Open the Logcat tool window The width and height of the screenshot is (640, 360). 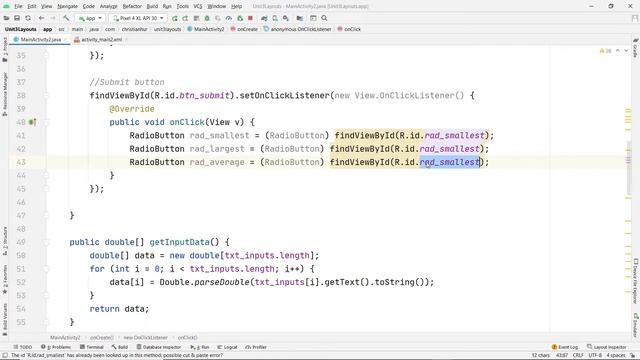(x=228, y=347)
